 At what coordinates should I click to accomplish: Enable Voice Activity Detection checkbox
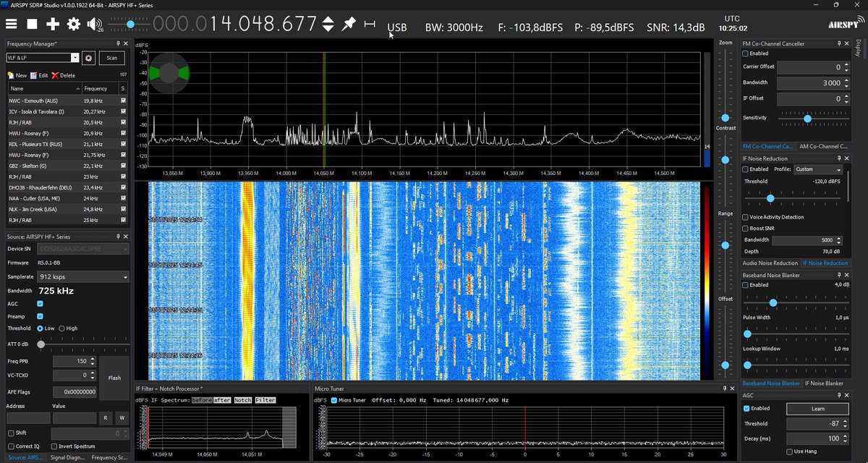(746, 217)
